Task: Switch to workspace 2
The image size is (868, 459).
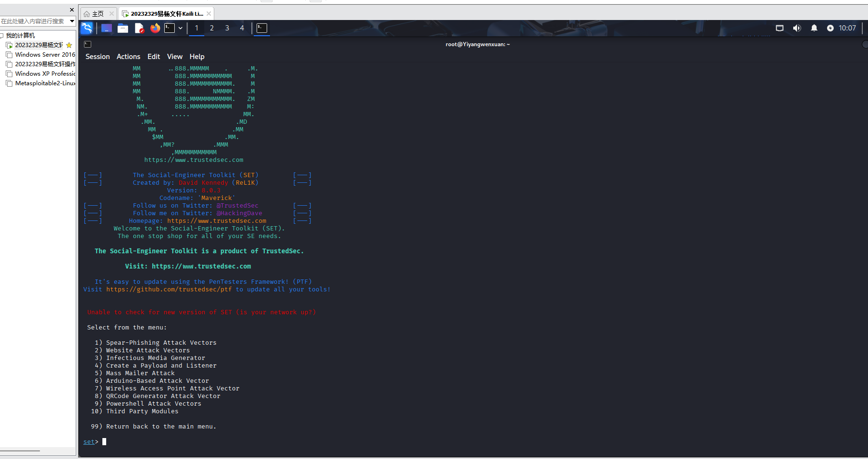Action: tap(212, 28)
